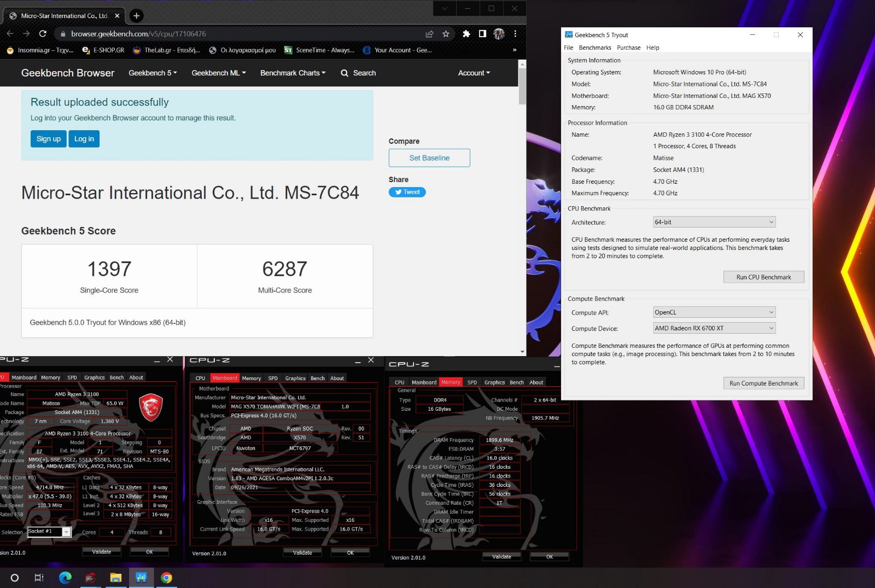Screen dimensions: 875x588
Task: Click the Set Baseline button
Action: [x=429, y=158]
